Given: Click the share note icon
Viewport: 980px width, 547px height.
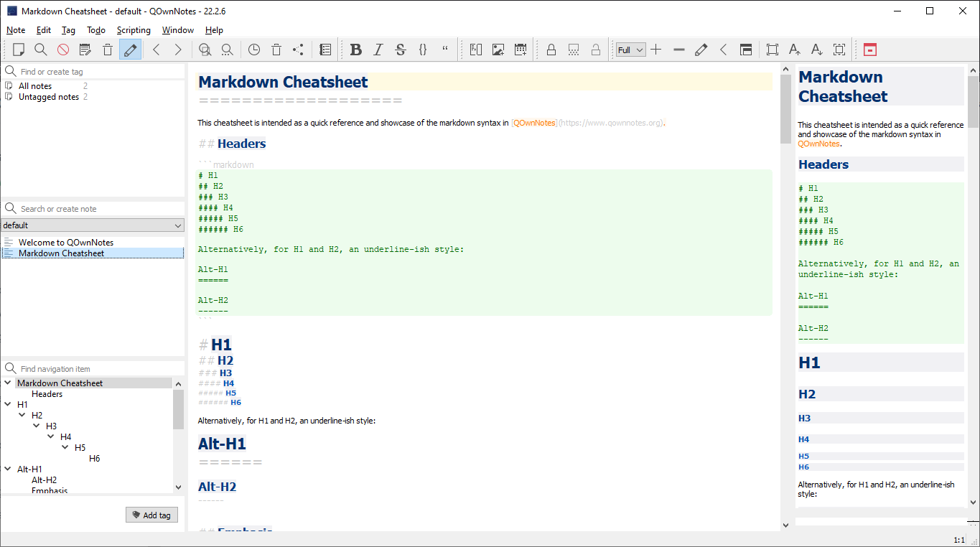Looking at the screenshot, I should (x=299, y=50).
